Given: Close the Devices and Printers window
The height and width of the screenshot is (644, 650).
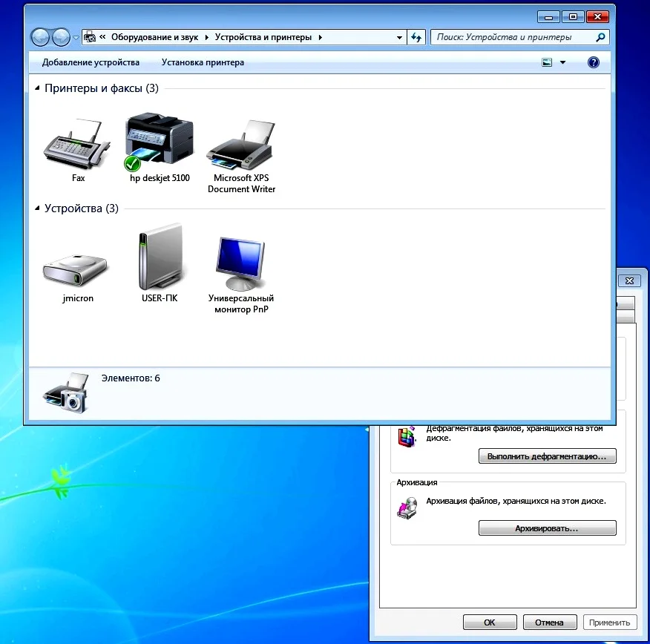Looking at the screenshot, I should click(597, 17).
